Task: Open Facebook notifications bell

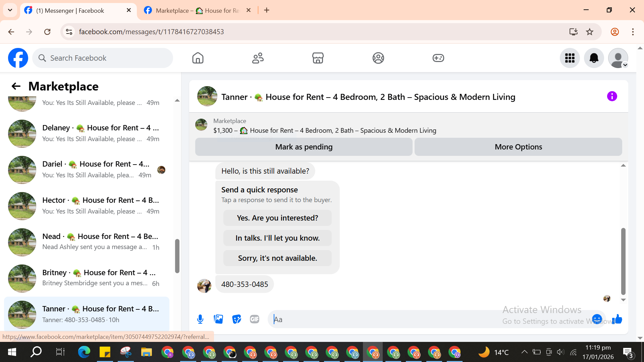Action: click(x=594, y=58)
